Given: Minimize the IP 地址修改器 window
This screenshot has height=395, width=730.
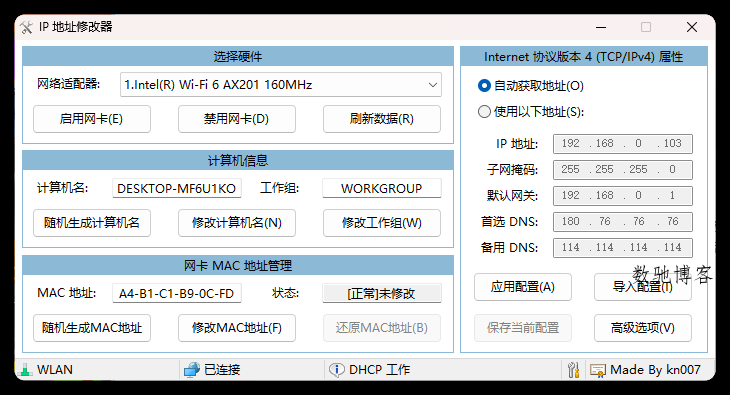Looking at the screenshot, I should tap(601, 27).
